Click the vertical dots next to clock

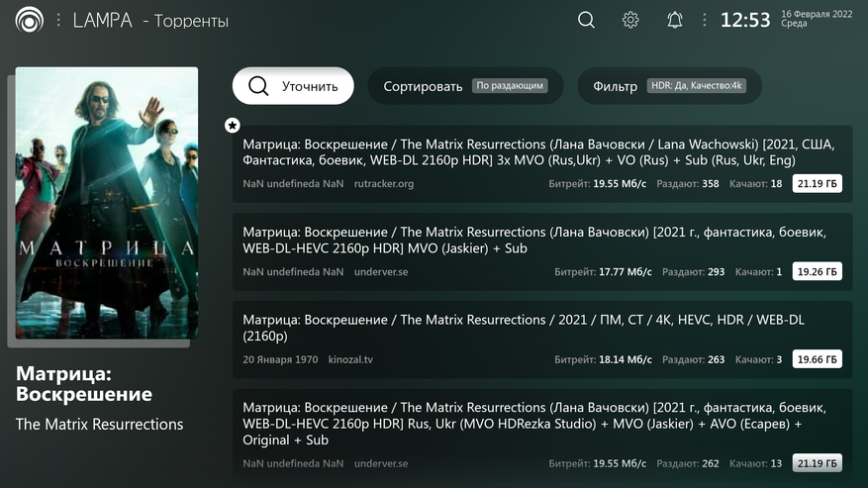[x=705, y=20]
